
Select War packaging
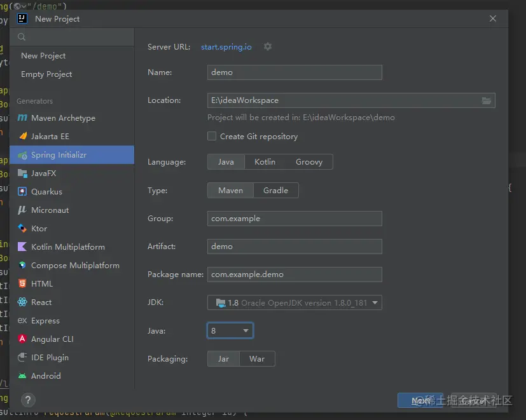pyautogui.click(x=257, y=358)
